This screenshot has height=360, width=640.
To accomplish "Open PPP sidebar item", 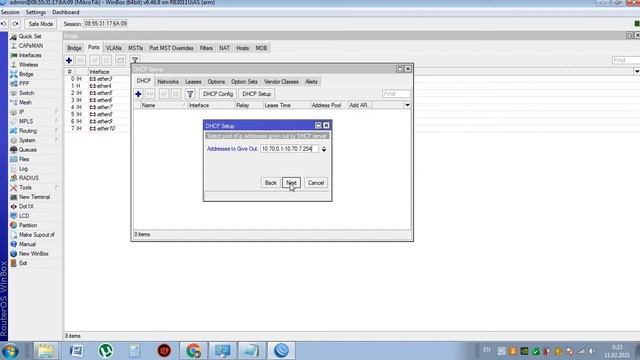I will (x=24, y=83).
